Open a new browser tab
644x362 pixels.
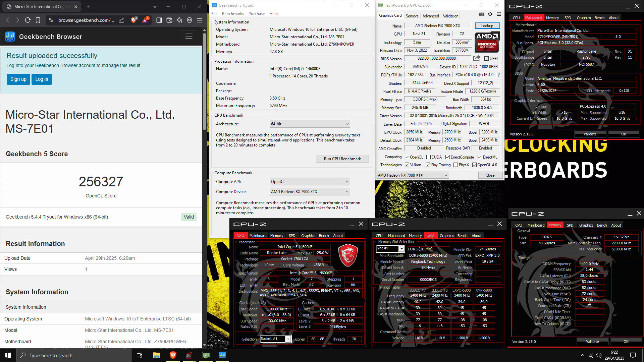pyautogui.click(x=88, y=6)
